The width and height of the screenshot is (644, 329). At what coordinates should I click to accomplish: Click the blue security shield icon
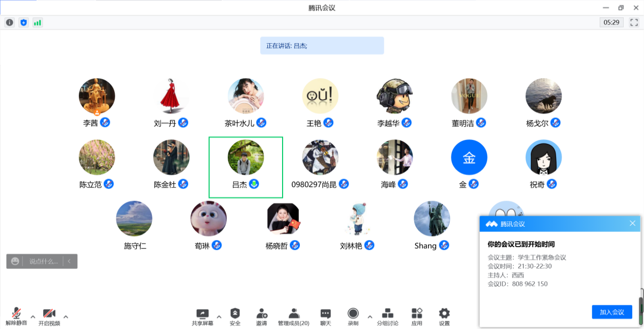[23, 22]
